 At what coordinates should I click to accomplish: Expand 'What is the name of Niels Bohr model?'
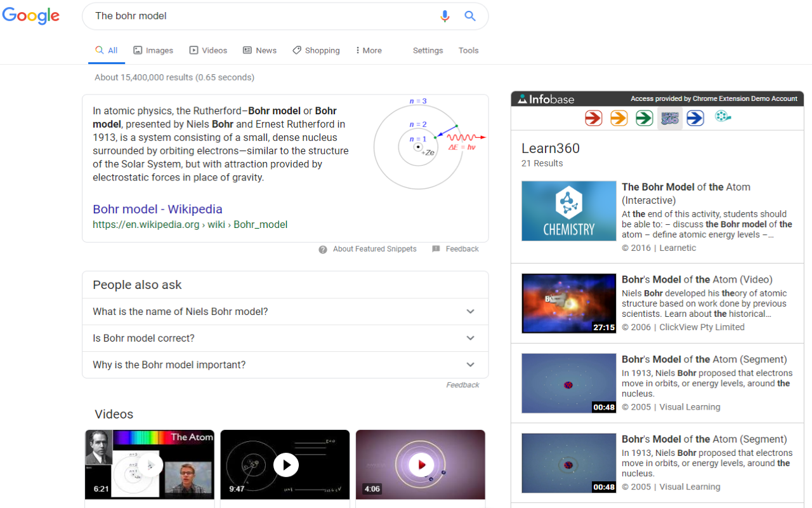tap(285, 311)
